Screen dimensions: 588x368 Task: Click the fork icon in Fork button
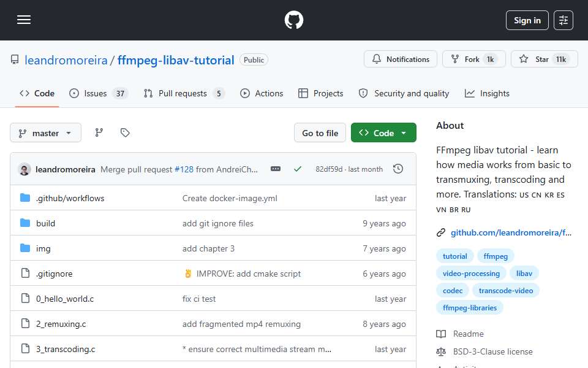pyautogui.click(x=455, y=59)
